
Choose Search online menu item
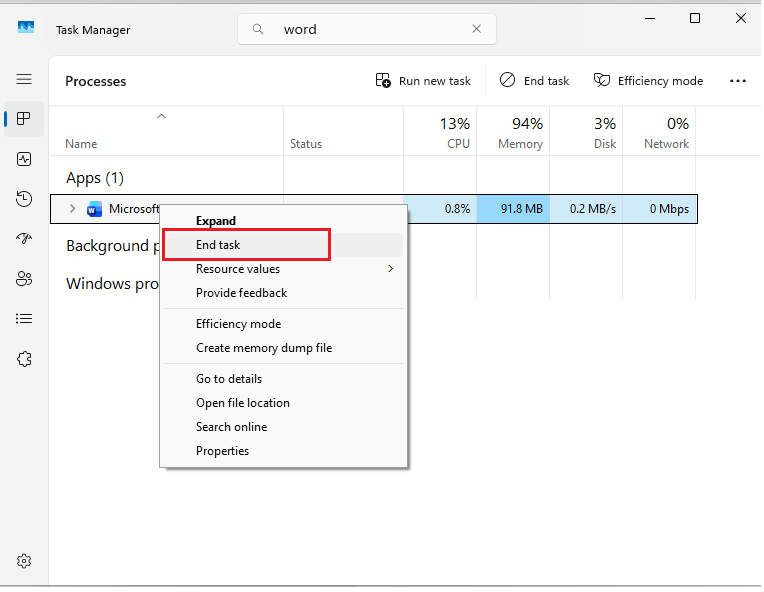coord(283,427)
